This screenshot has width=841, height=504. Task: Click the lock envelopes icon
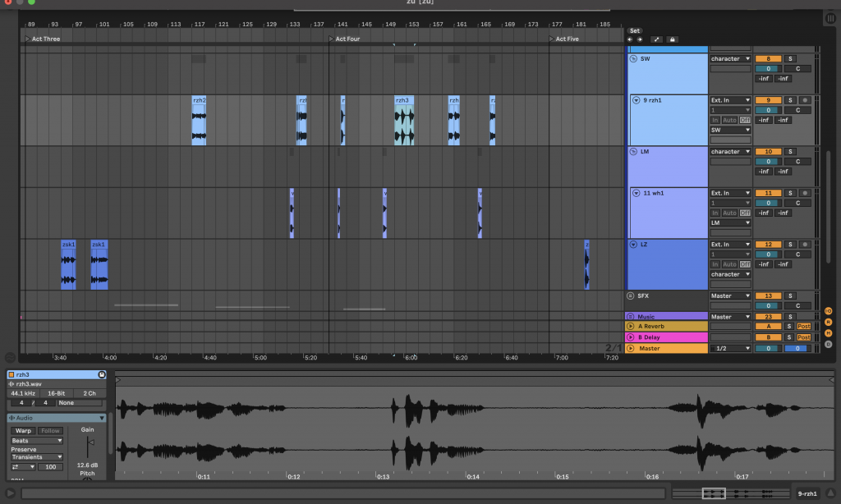[673, 39]
